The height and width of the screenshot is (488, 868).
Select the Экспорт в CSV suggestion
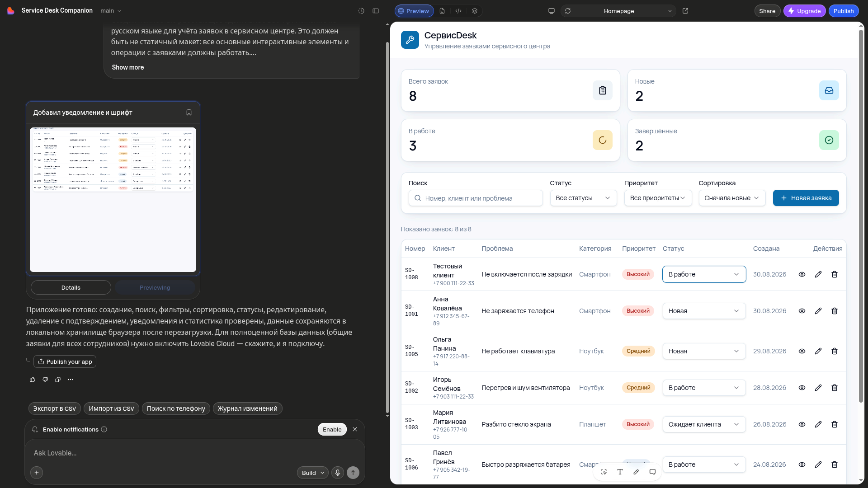pos(55,408)
